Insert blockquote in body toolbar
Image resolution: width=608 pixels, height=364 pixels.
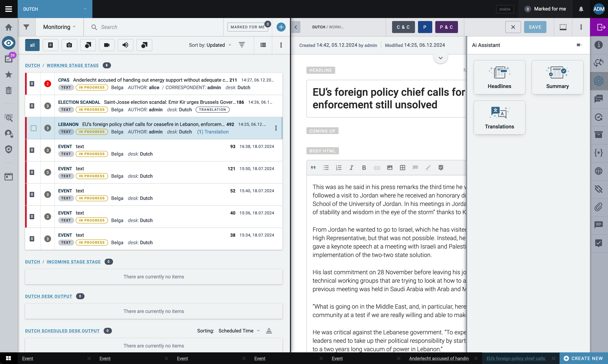pos(313,168)
